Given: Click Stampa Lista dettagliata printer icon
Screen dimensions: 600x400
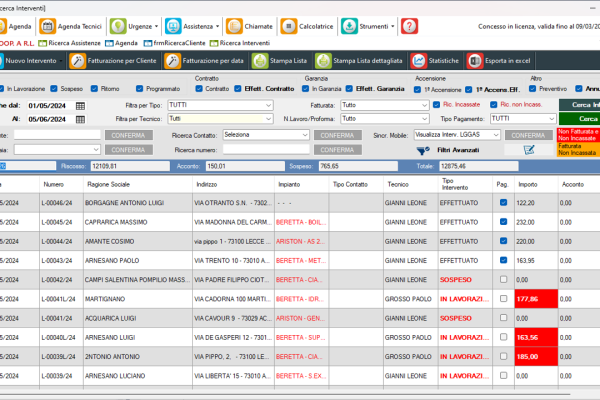Looking at the screenshot, I should 323,61.
